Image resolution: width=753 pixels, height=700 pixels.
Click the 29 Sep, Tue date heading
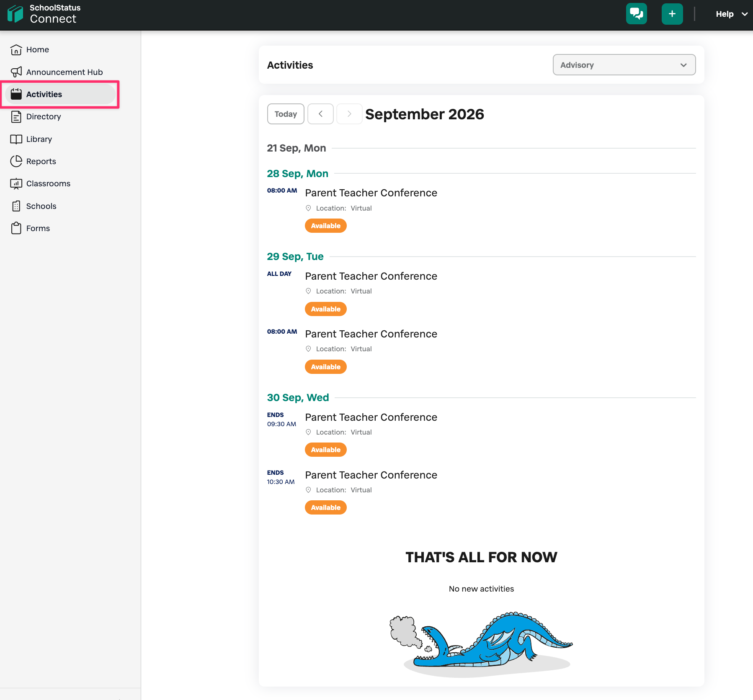pyautogui.click(x=295, y=257)
